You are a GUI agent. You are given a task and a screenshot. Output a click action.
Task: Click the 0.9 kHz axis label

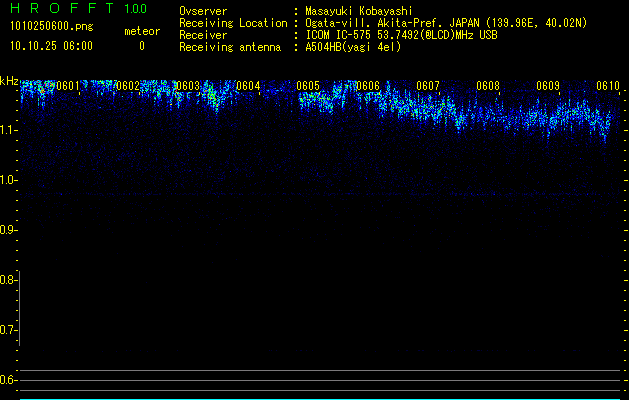[8, 230]
